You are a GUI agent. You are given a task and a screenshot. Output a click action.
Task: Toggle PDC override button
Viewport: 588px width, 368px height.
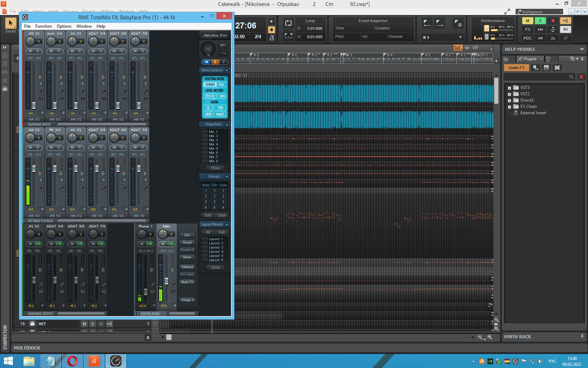[x=527, y=38]
